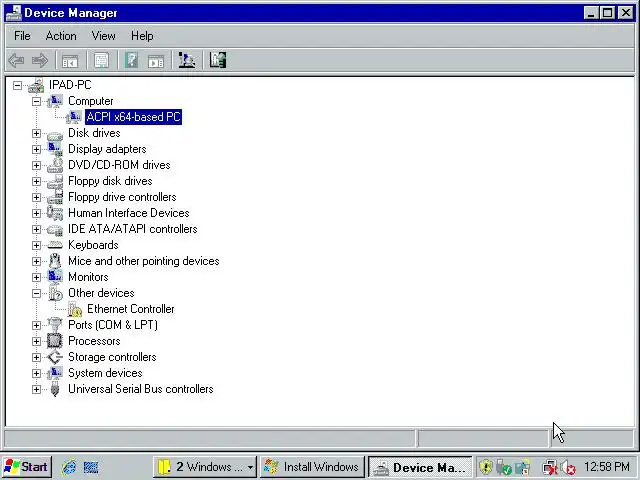The width and height of the screenshot is (640, 480).
Task: Collapse the IPAD-PC root node
Action: pos(17,85)
